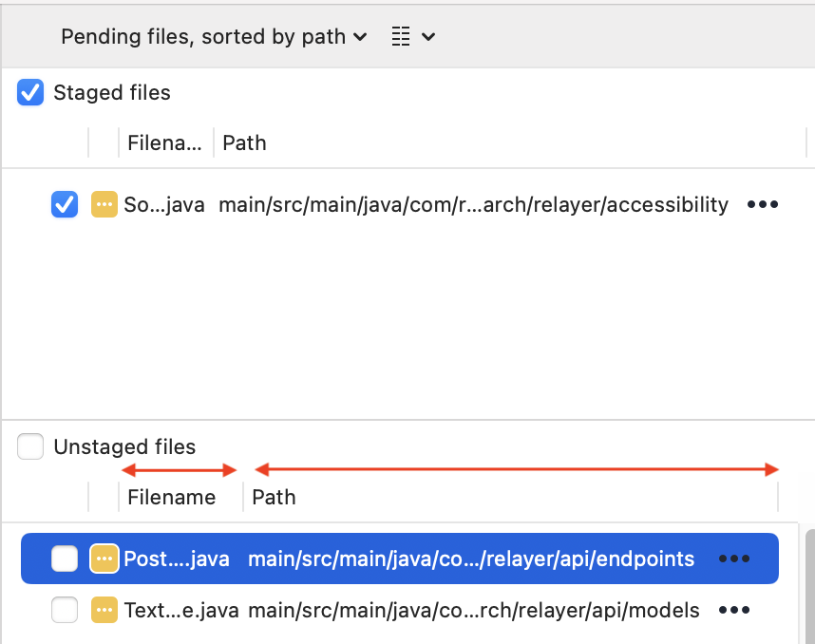Open more options for Text...e.java row
This screenshot has height=644, width=815.
click(734, 610)
